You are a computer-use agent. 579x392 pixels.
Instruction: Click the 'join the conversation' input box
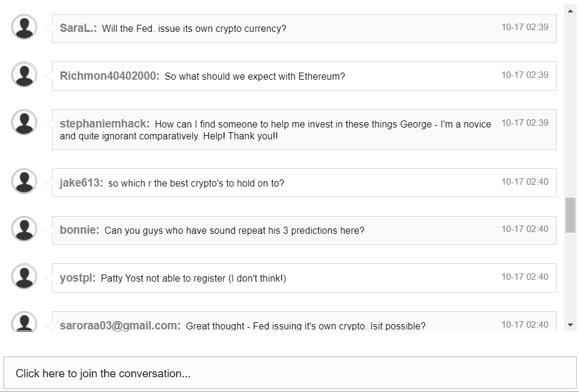click(x=290, y=373)
